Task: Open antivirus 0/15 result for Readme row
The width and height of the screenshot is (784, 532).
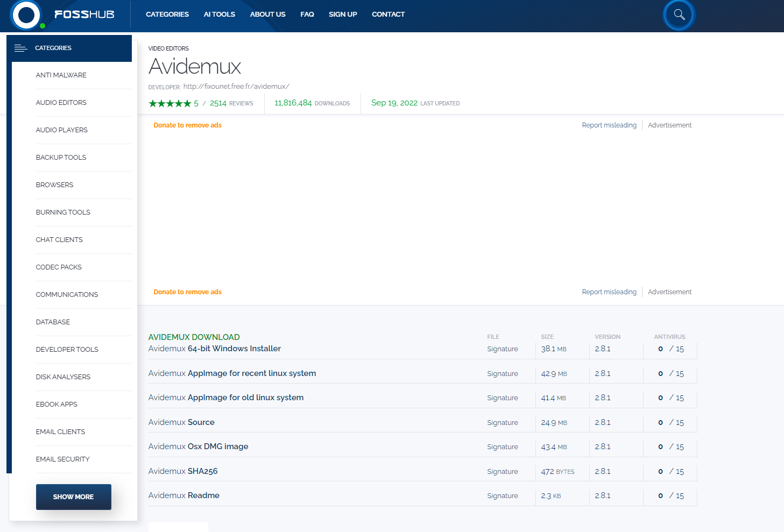Action: tap(671, 496)
